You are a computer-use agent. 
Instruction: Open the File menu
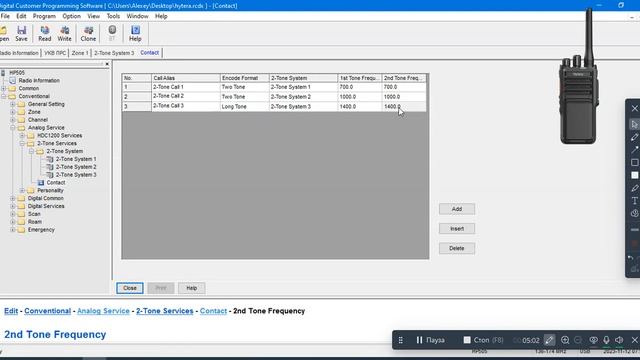pos(5,16)
